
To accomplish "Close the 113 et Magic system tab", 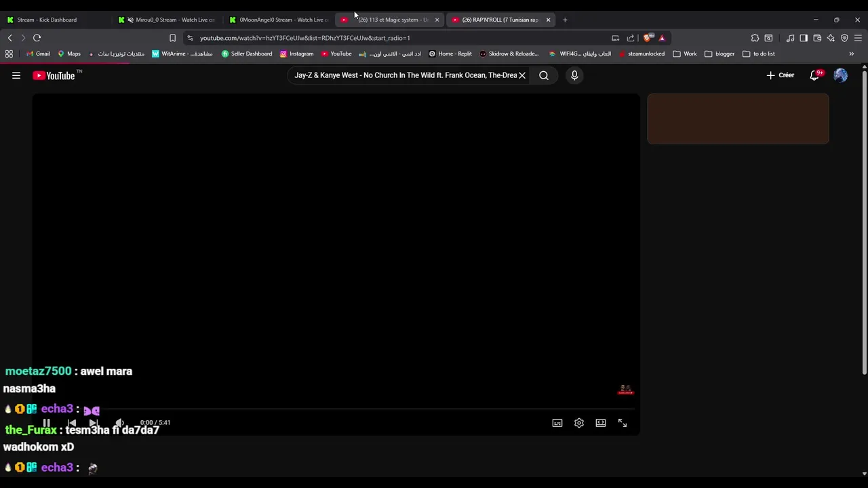I will 437,20.
